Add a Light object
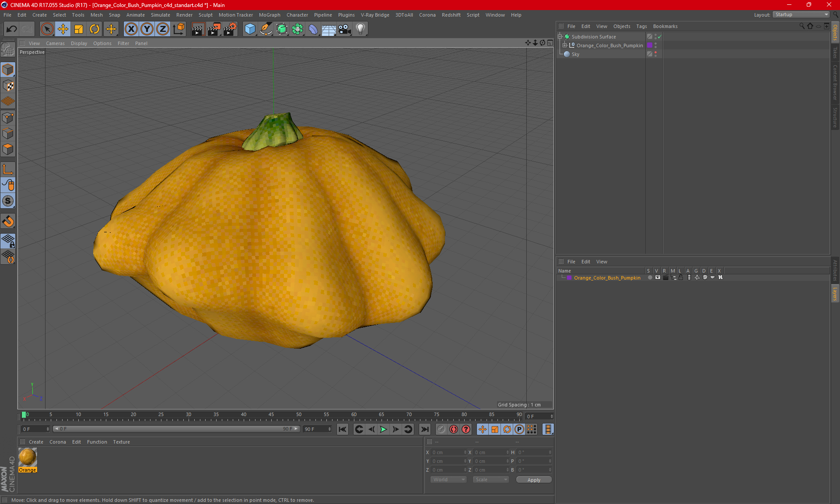This screenshot has width=840, height=504. tap(360, 29)
